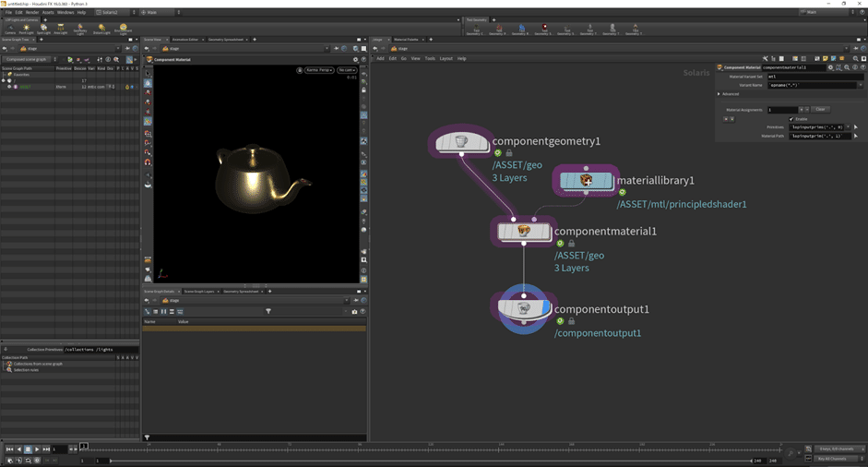Switch to the Geometry Spreadsheet tab

point(227,40)
